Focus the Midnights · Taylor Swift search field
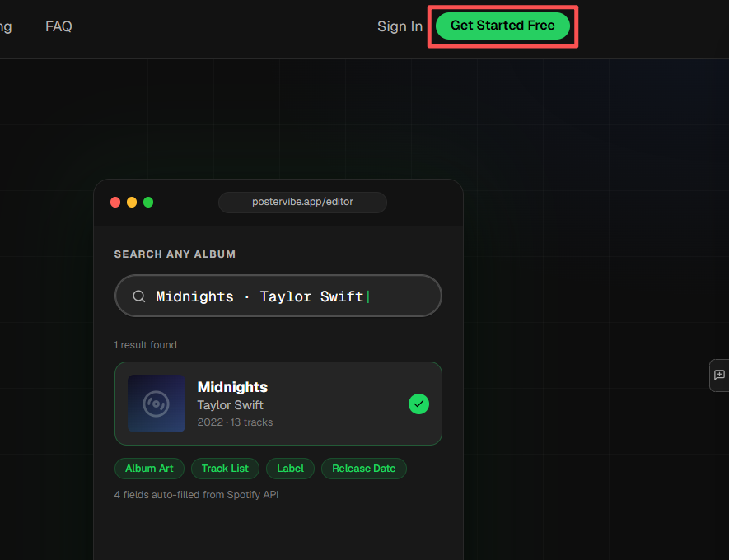The image size is (729, 560). coord(278,296)
